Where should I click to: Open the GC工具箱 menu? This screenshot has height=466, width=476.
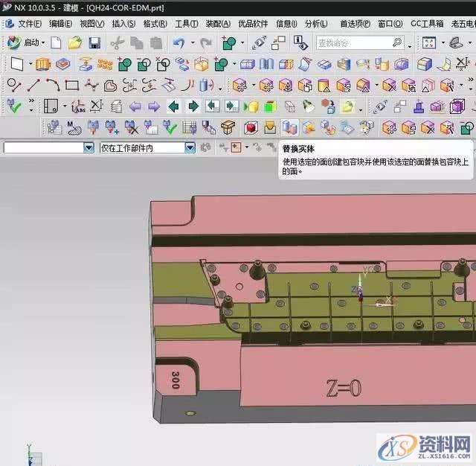[427, 24]
